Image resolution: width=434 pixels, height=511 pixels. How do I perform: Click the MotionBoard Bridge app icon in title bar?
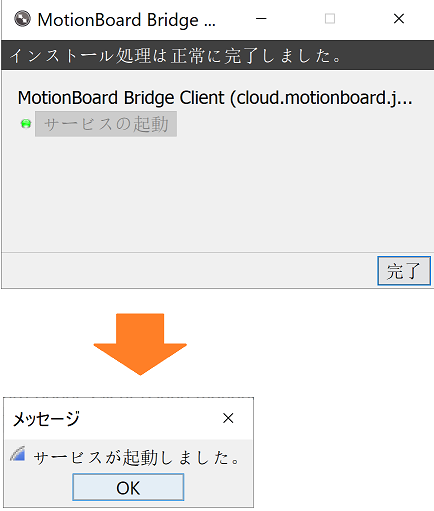[22, 19]
